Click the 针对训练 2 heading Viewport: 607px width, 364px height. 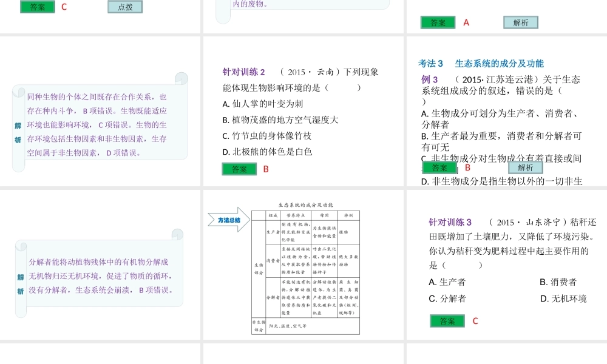pyautogui.click(x=244, y=72)
